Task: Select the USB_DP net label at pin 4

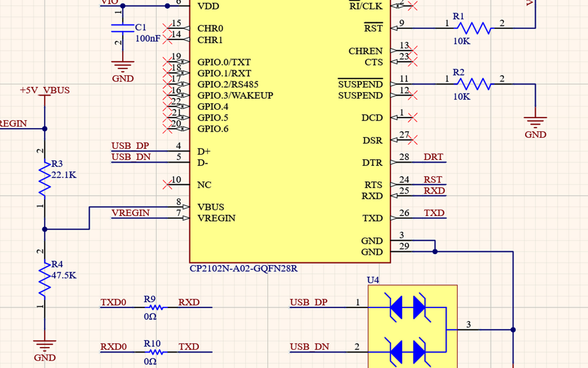Action: 130,146
